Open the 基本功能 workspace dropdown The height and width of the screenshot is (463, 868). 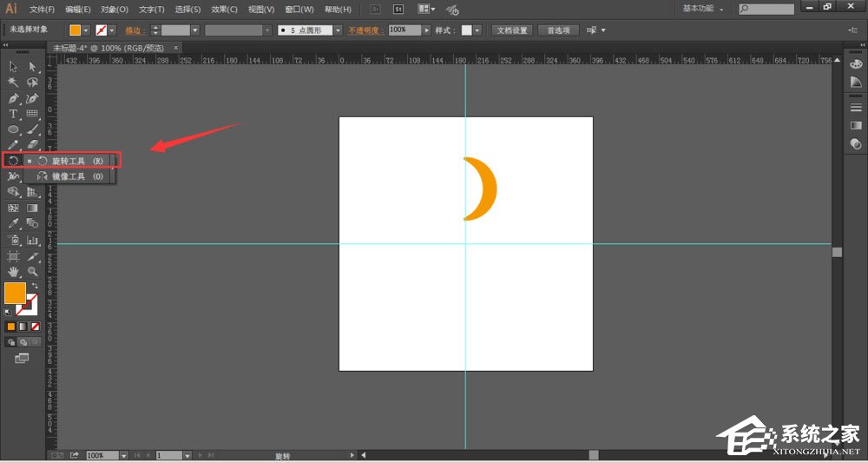[701, 9]
